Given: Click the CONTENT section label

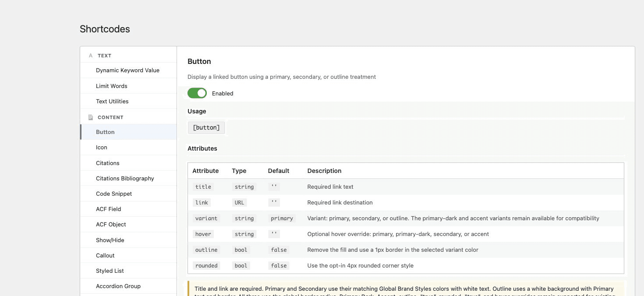Looking at the screenshot, I should [110, 117].
